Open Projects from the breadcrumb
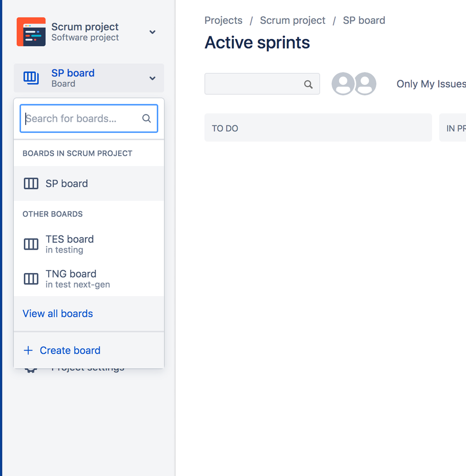This screenshot has height=476, width=466. pyautogui.click(x=223, y=20)
